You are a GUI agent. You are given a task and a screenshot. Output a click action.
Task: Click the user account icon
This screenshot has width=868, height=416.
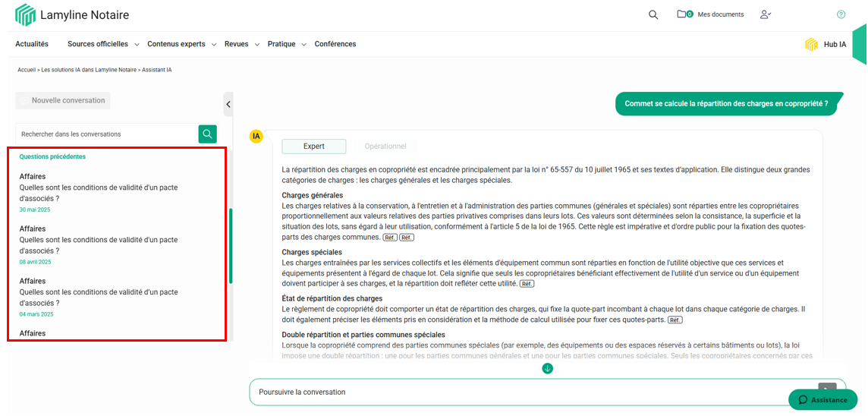[765, 14]
